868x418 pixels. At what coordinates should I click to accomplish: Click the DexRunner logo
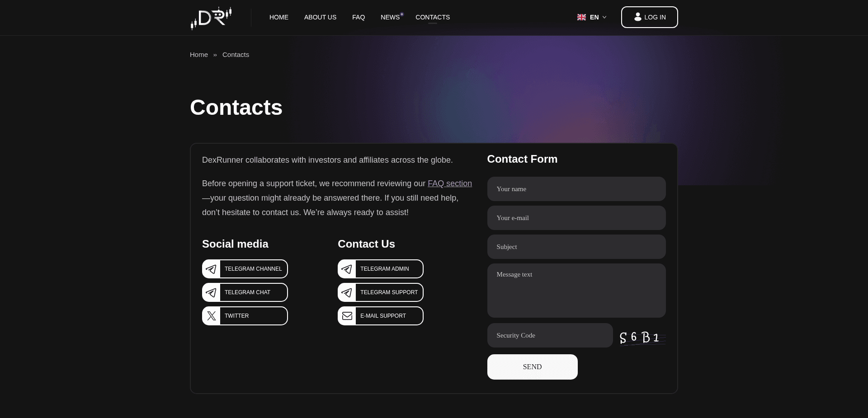211,17
